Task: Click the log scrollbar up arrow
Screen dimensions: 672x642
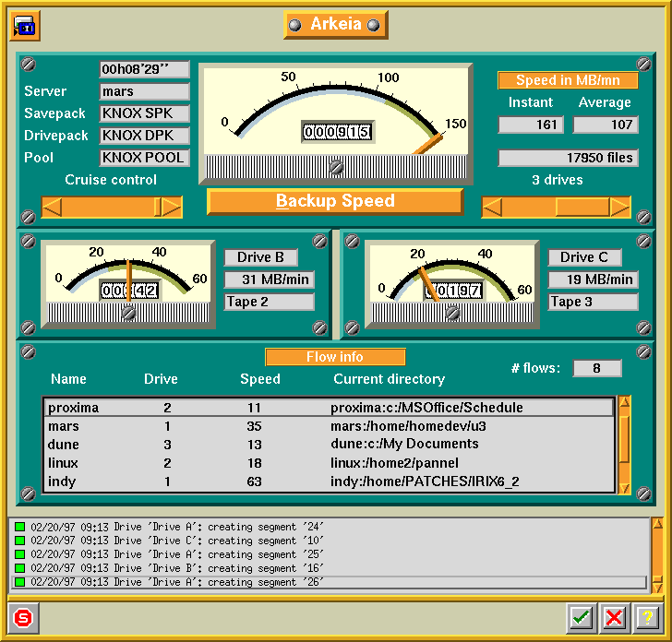Action: coord(657,523)
